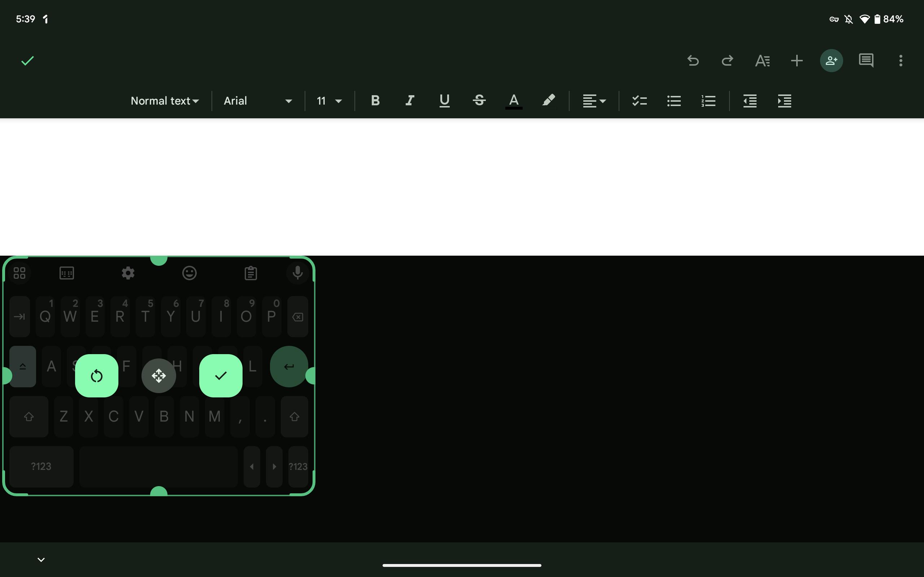Open the font size dropdown
The height and width of the screenshot is (577, 924).
click(x=329, y=100)
